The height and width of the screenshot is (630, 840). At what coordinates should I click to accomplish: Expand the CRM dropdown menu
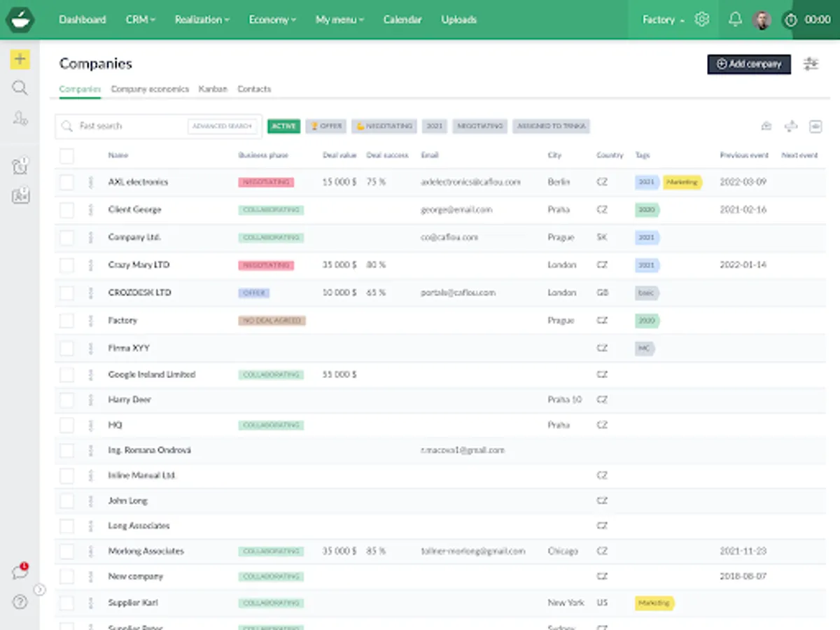click(141, 20)
